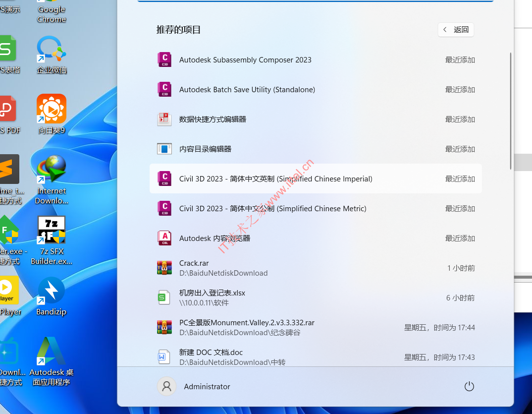Click Civil 3D 2023 Metric icon
Image resolution: width=532 pixels, height=414 pixels.
[164, 208]
